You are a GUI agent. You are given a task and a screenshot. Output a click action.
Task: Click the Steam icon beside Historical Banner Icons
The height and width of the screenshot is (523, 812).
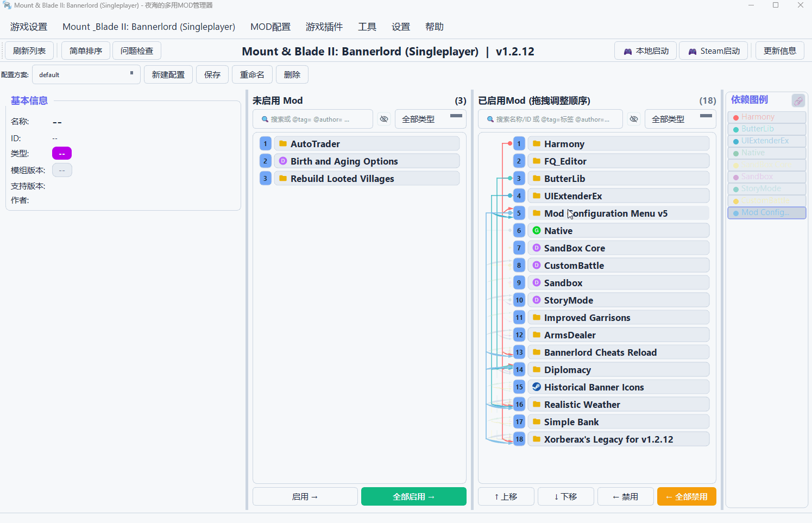click(x=536, y=387)
